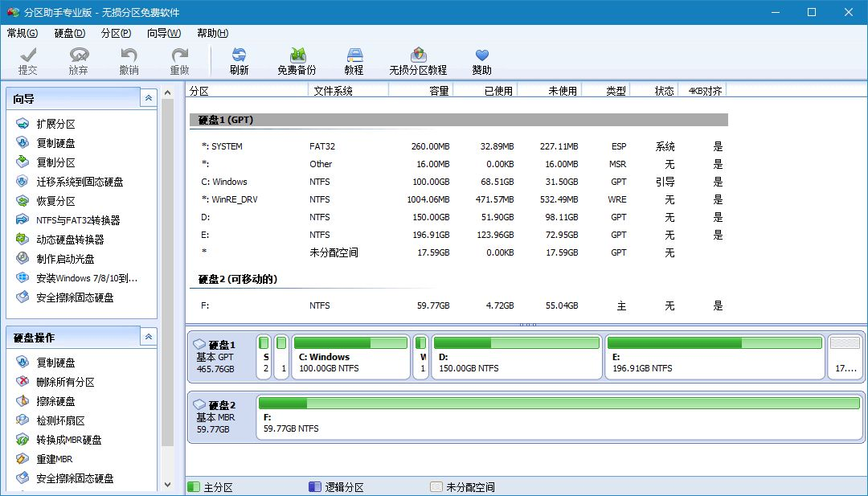Open the 教程 tutorial icon
The width and height of the screenshot is (868, 496).
(x=354, y=61)
